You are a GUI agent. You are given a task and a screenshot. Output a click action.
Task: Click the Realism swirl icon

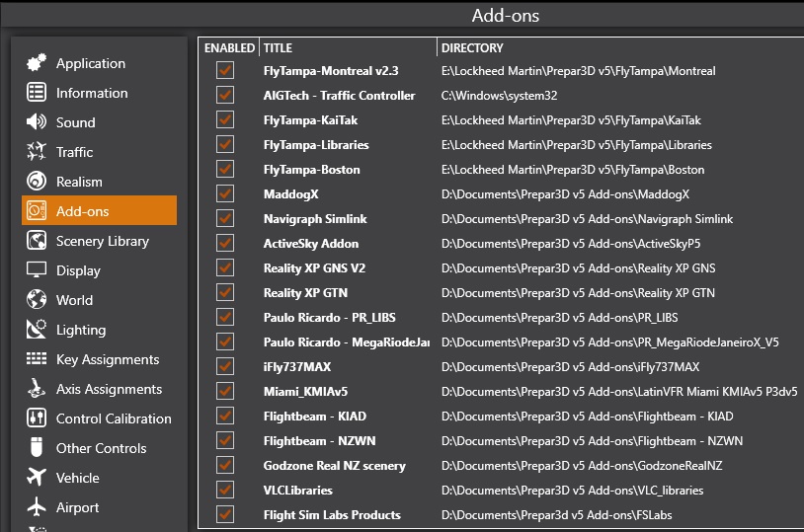pyautogui.click(x=37, y=181)
